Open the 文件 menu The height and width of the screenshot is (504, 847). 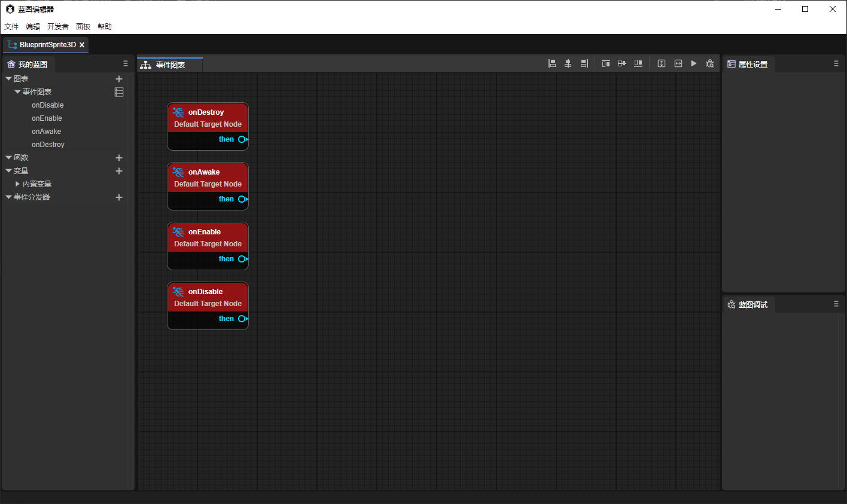11,27
